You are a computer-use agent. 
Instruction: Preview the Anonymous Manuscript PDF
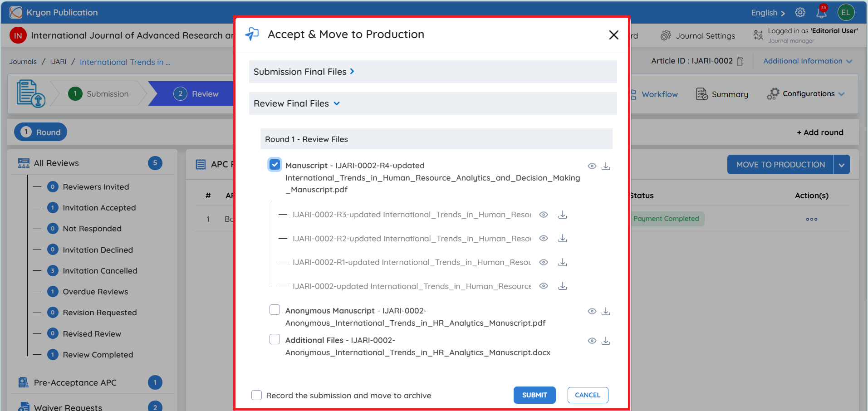click(592, 311)
